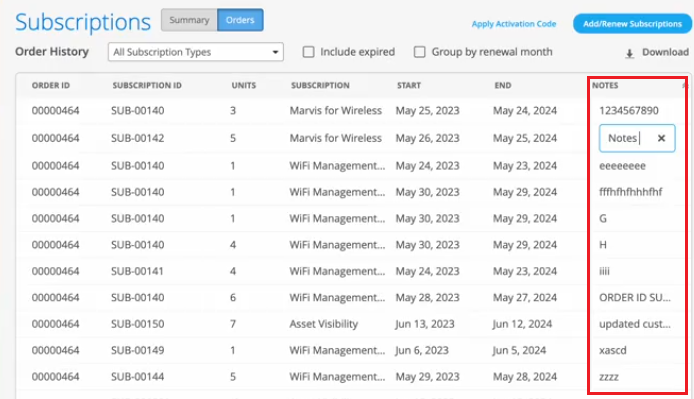694x399 pixels.
Task: Sort by the ORDER ID column header
Action: click(51, 85)
